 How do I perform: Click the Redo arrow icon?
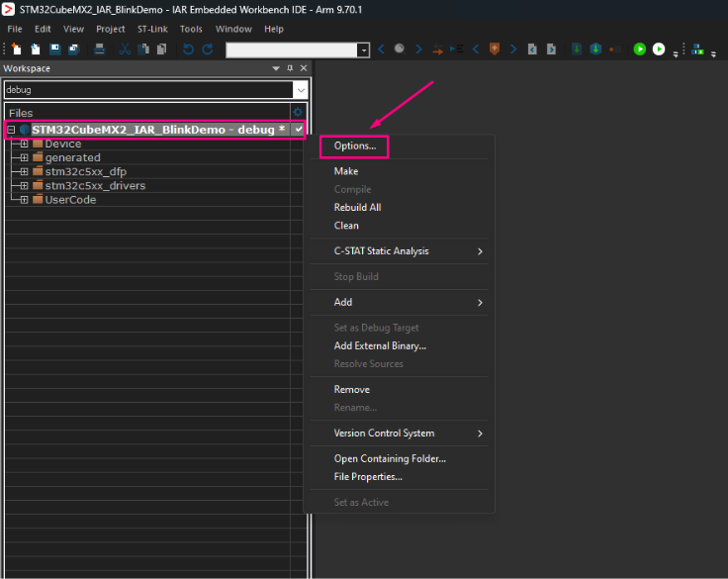click(x=207, y=48)
